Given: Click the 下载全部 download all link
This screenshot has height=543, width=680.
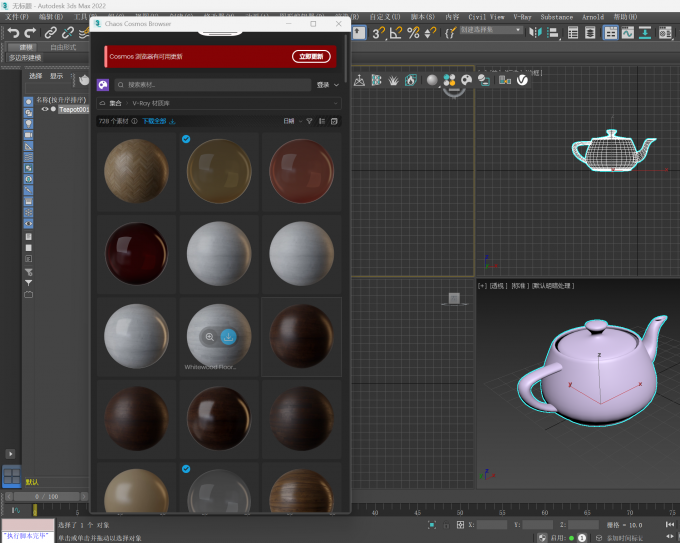Looking at the screenshot, I should tap(159, 121).
